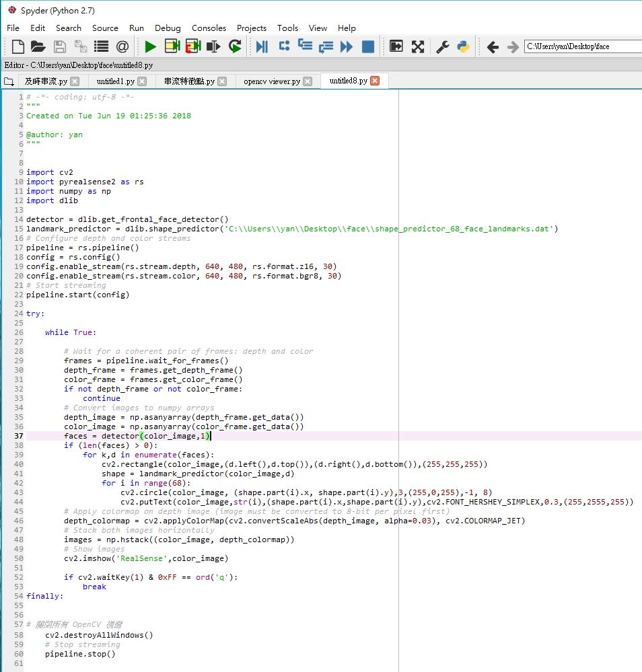Start debugging with the Debug file icon
The width and height of the screenshot is (642, 672).
(262, 46)
